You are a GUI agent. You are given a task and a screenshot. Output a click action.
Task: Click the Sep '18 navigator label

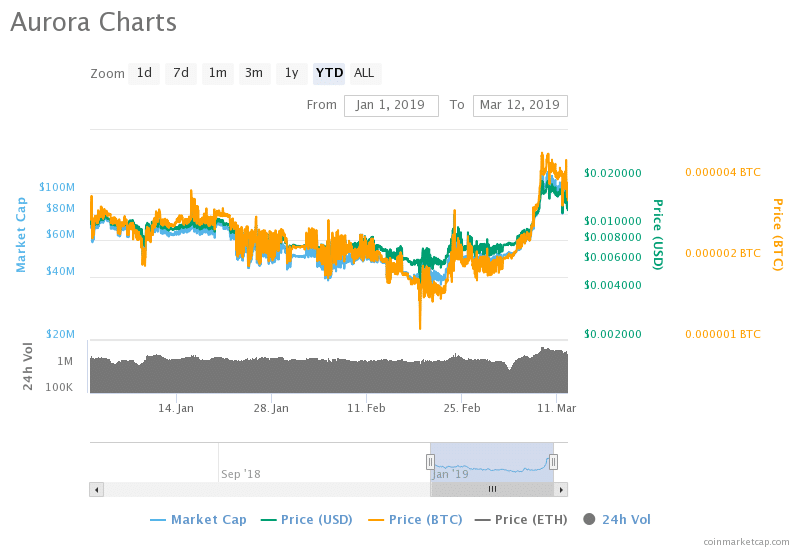[241, 474]
